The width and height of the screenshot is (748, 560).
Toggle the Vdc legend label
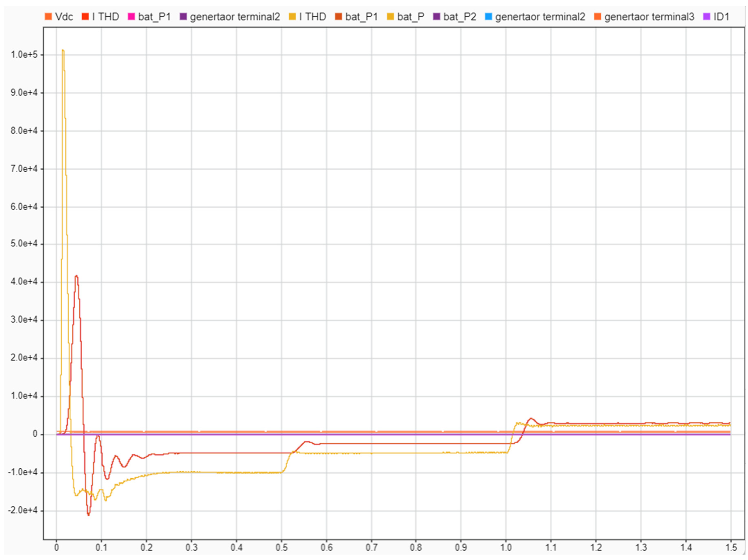pos(64,17)
